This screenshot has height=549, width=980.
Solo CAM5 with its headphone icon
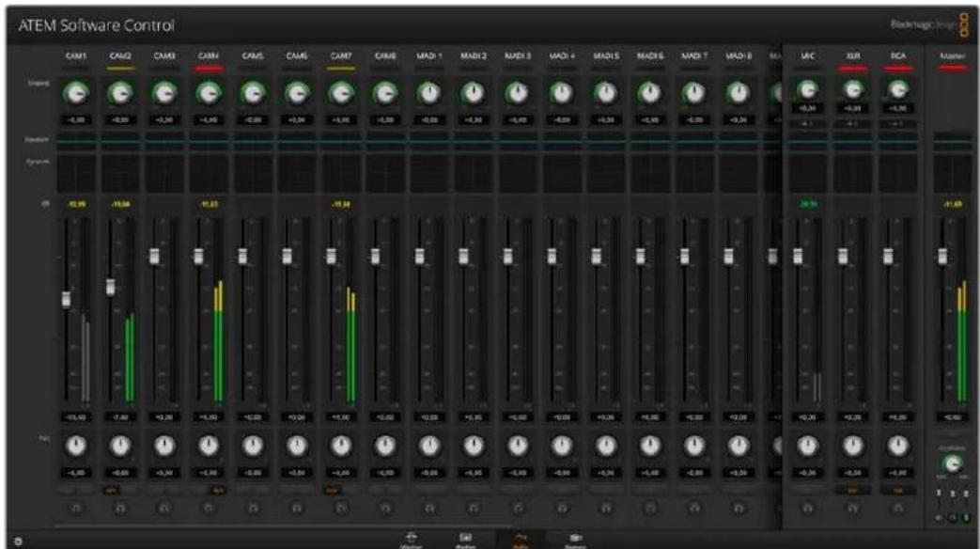pos(253,509)
